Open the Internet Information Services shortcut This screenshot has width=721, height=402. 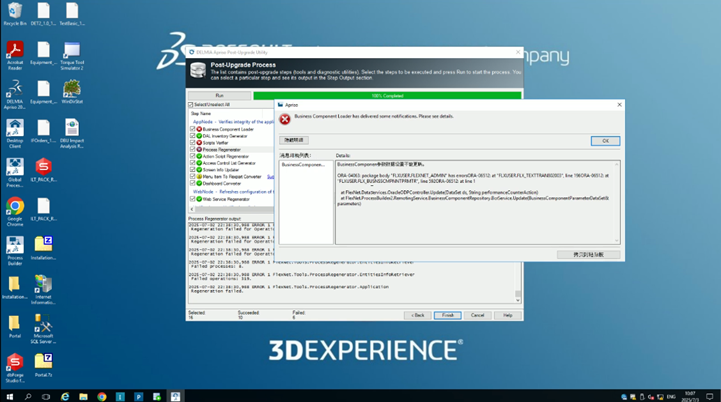pyautogui.click(x=43, y=290)
